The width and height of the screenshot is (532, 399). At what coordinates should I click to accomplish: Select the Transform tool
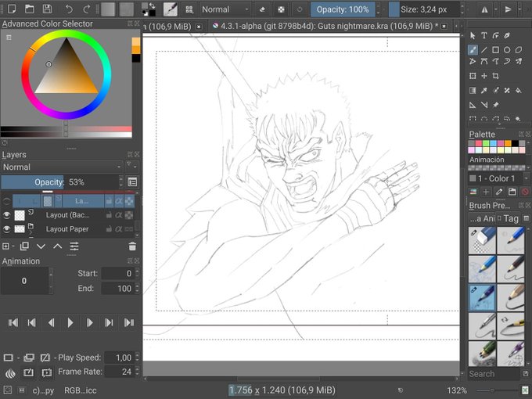[473, 76]
